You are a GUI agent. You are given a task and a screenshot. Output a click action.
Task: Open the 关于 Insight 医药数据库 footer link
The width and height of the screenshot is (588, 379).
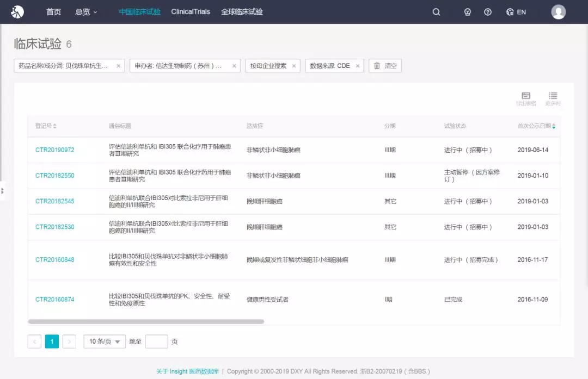pos(187,371)
